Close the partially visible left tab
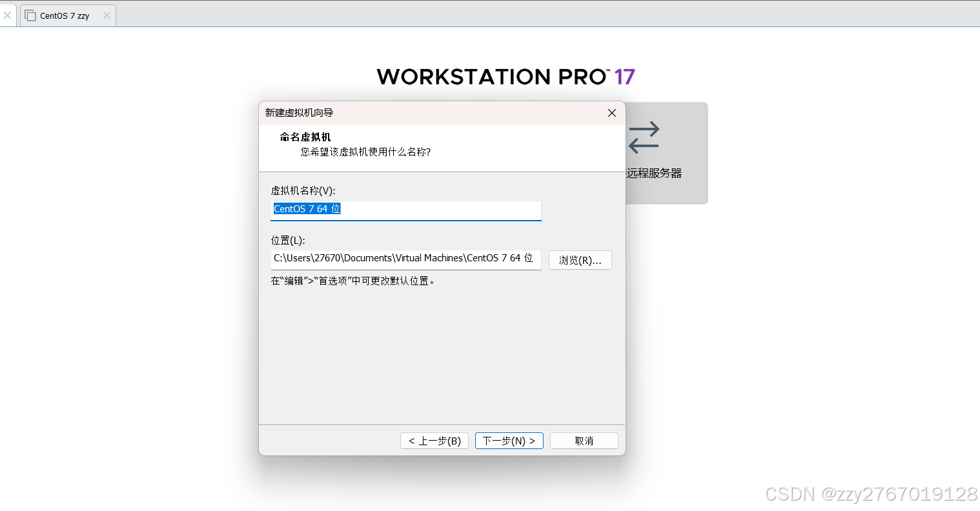This screenshot has width=980, height=511. coord(7,15)
